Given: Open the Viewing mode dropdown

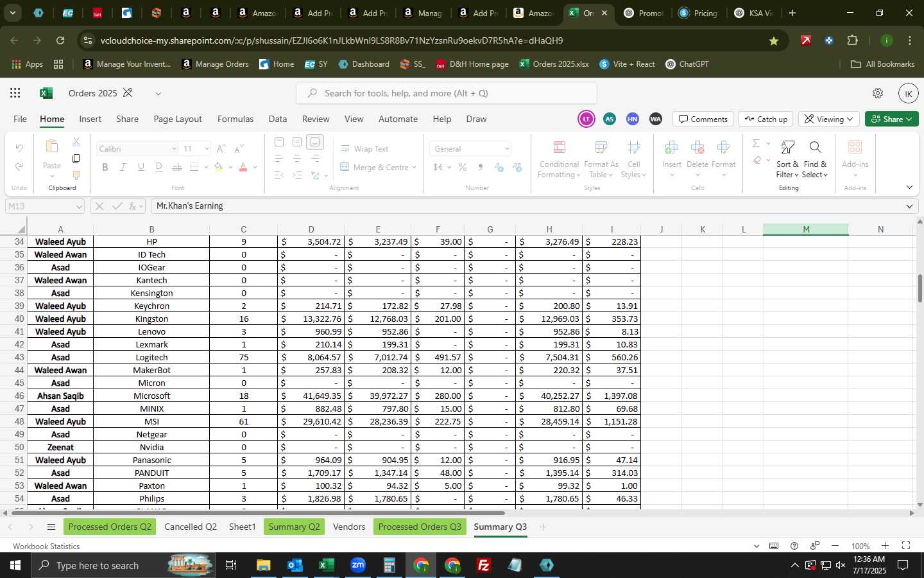Looking at the screenshot, I should pos(829,119).
